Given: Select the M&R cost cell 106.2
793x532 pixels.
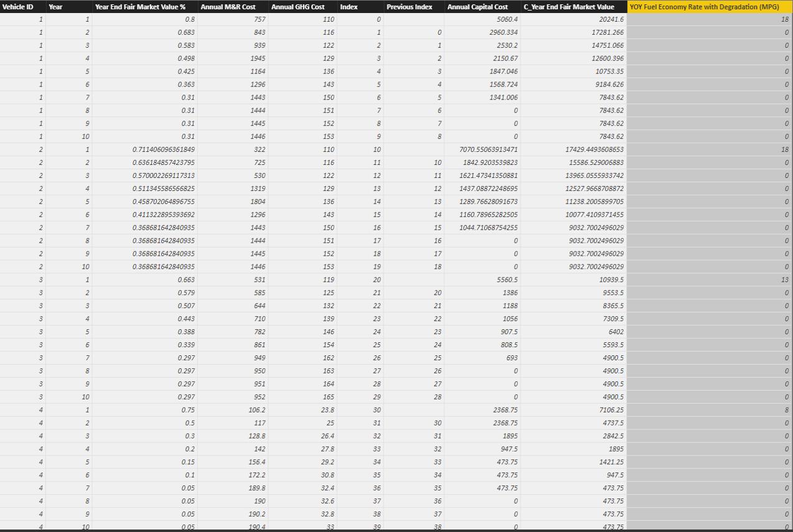Looking at the screenshot, I should tap(233, 410).
